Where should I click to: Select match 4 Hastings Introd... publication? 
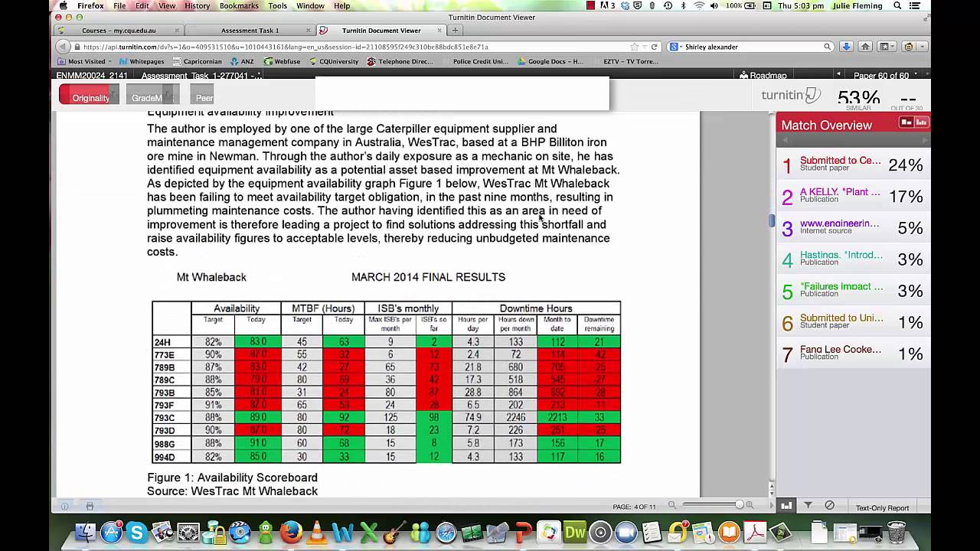point(853,259)
